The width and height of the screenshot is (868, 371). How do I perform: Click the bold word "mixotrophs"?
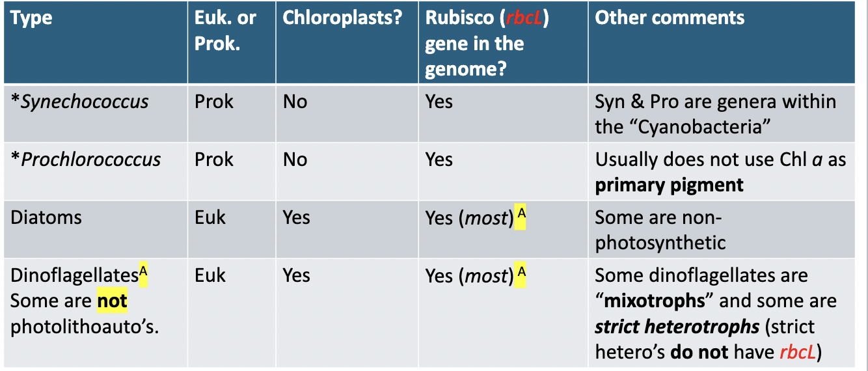655,301
